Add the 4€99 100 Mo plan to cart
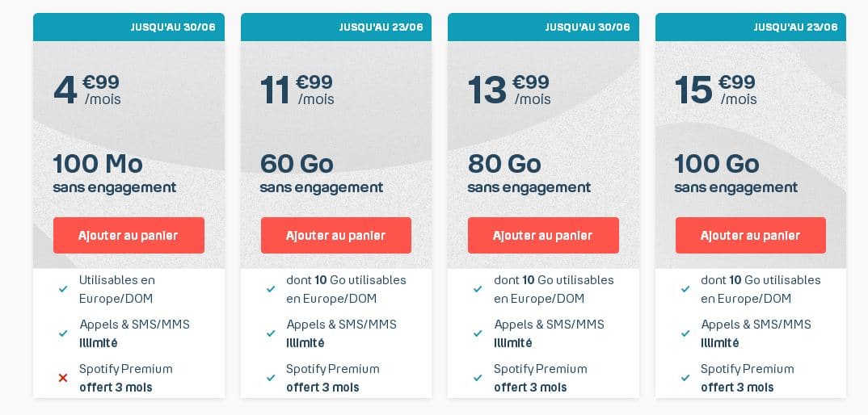This screenshot has height=415, width=868. (129, 235)
